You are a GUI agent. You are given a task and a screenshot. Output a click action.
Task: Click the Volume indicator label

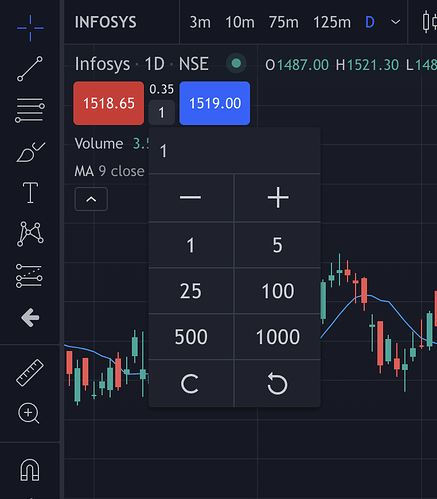pyautogui.click(x=99, y=144)
